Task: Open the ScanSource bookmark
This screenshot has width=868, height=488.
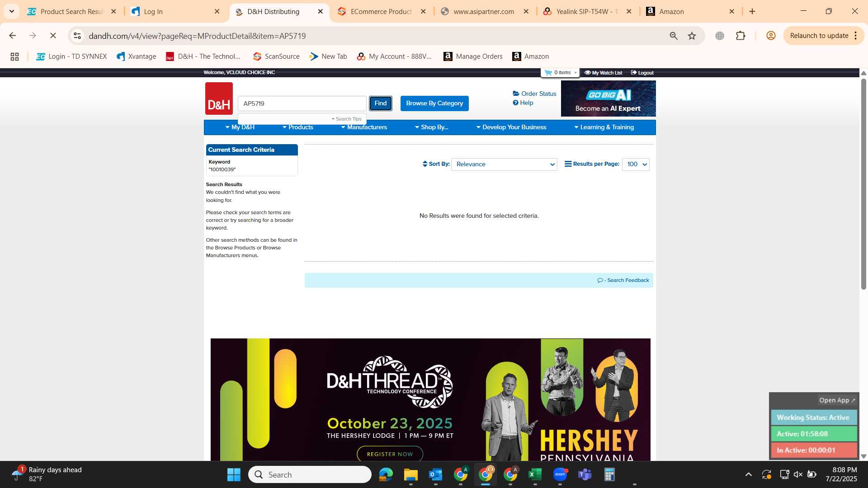Action: [x=276, y=56]
